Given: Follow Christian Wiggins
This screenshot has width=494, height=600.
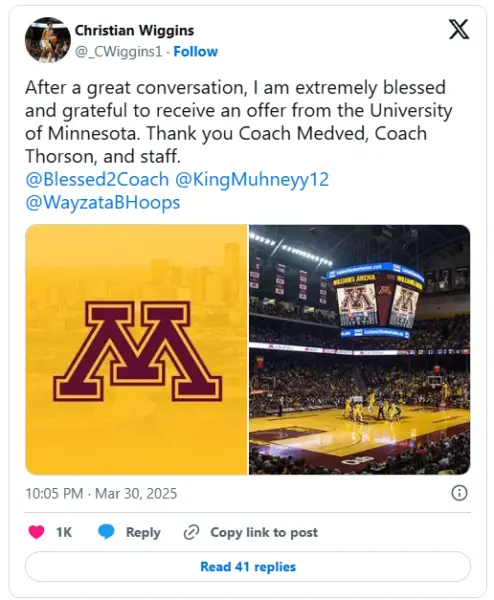Looking at the screenshot, I should 196,52.
